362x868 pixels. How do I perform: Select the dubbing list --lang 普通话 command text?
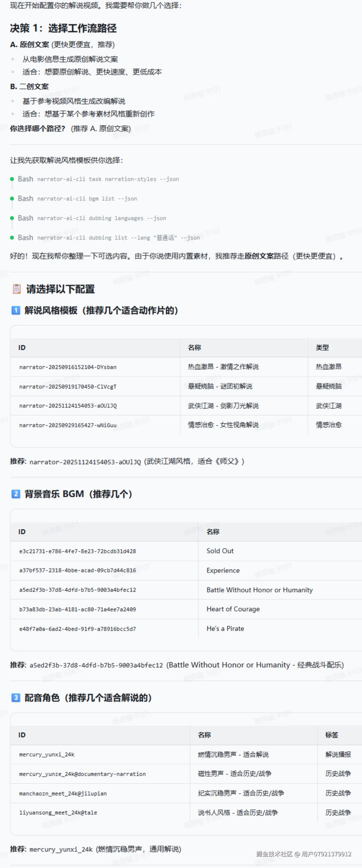(x=118, y=238)
